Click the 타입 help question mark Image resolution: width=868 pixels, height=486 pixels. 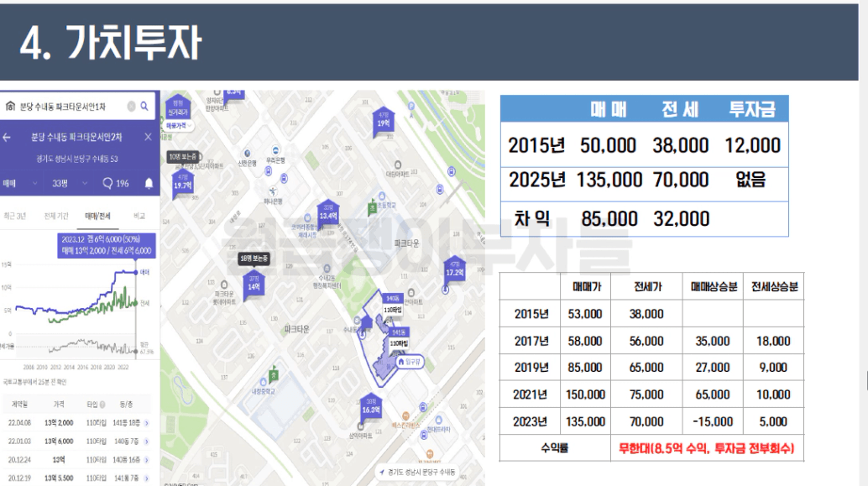(102, 405)
